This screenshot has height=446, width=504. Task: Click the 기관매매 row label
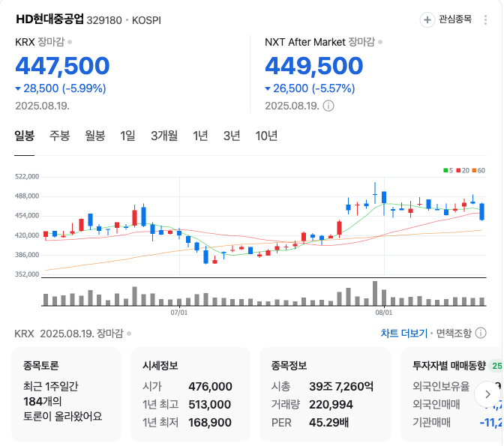[432, 423]
